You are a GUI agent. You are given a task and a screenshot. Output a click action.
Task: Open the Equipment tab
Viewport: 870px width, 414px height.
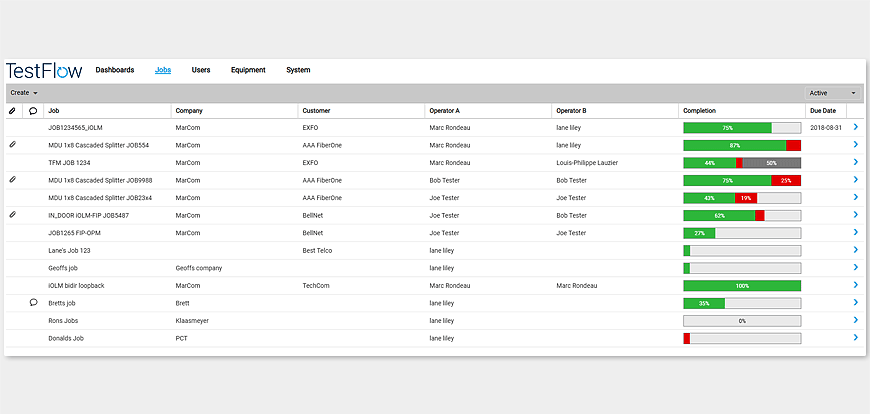248,70
